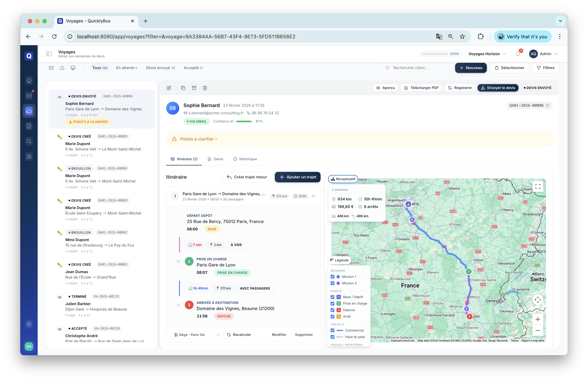Switch to the Devis detail tab
Image resolution: width=588 pixels, height=382 pixels.
pos(216,159)
